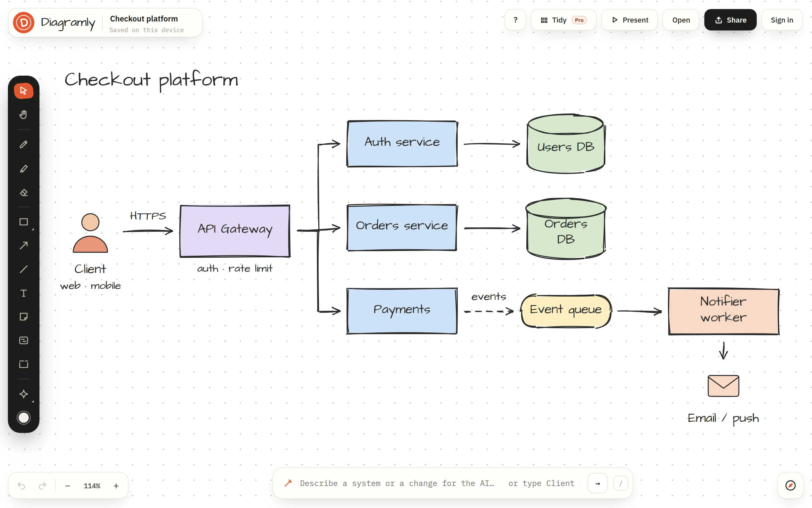Select the eraser tool
The image size is (812, 508).
(x=23, y=192)
